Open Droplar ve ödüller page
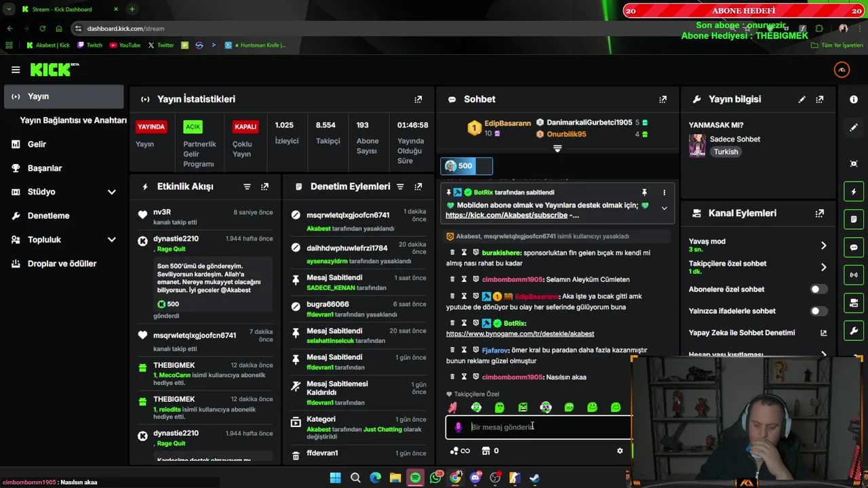The image size is (868, 488). click(62, 264)
